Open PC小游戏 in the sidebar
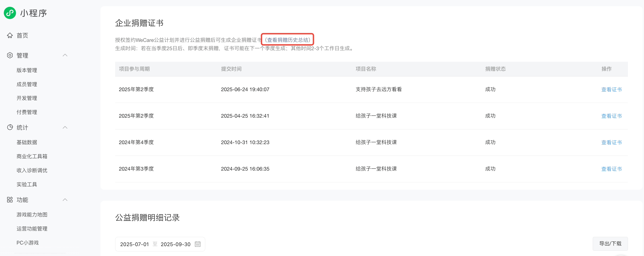Image resolution: width=644 pixels, height=256 pixels. pyautogui.click(x=28, y=243)
